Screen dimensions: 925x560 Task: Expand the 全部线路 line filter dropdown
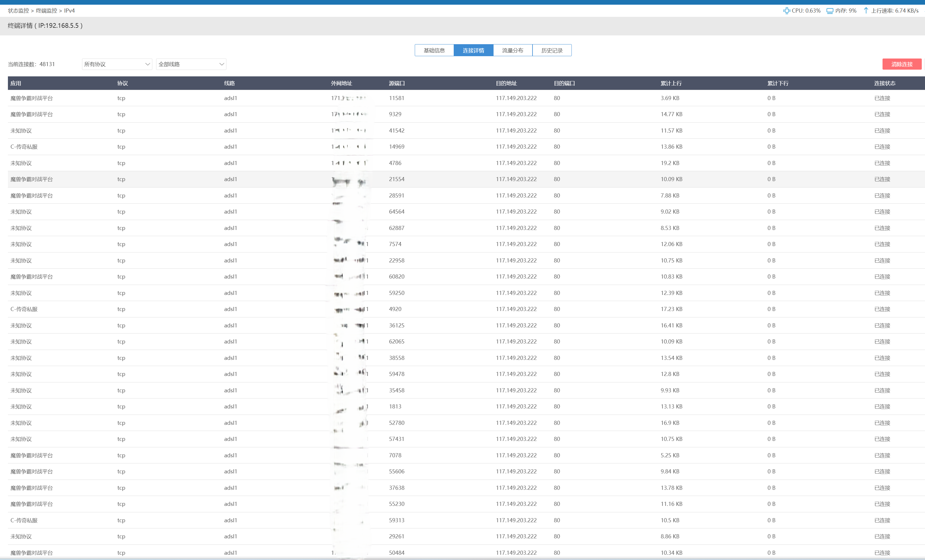point(191,64)
